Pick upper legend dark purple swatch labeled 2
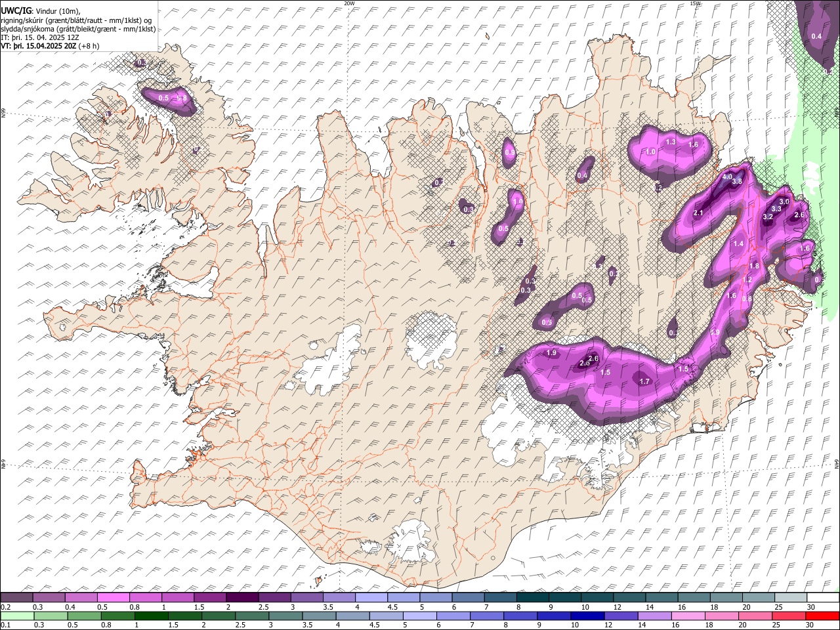Viewport: 840px width, 630px height. [241, 597]
